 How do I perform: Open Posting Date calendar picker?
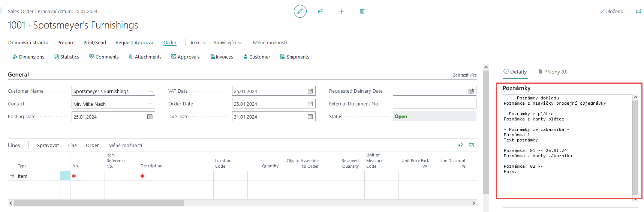click(x=150, y=117)
